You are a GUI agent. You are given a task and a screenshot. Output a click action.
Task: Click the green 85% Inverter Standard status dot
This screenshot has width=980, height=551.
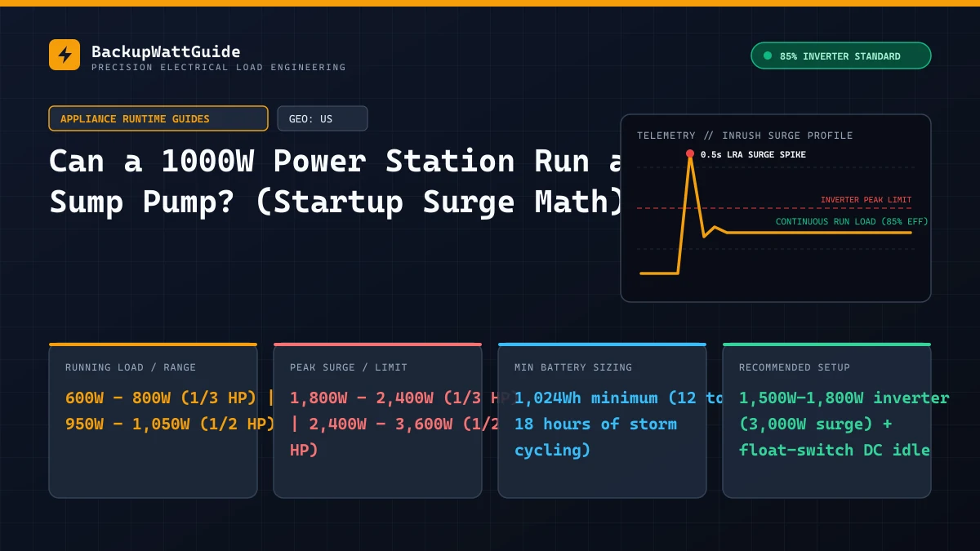(x=768, y=56)
